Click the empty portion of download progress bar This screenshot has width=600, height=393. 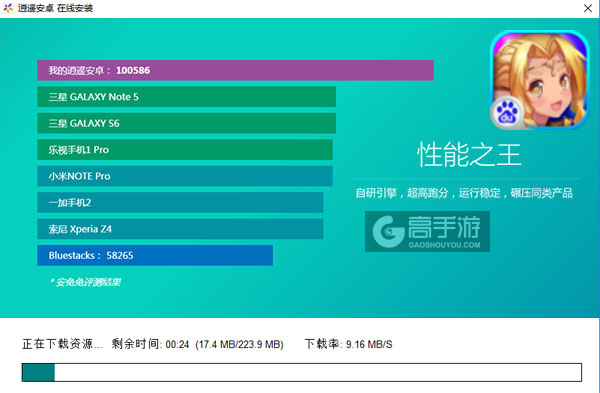click(318, 372)
